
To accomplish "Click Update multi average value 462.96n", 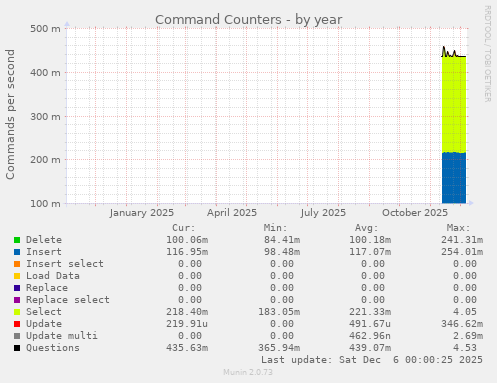I will tap(370, 336).
